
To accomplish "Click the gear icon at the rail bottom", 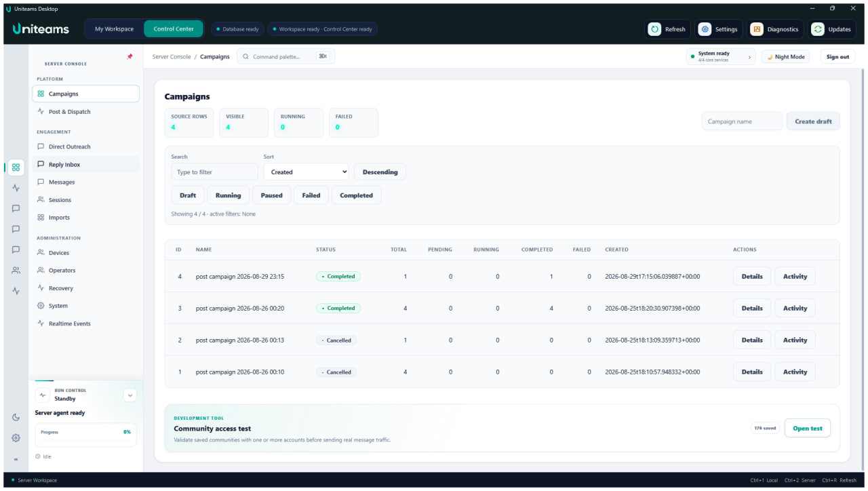I will tap(16, 438).
